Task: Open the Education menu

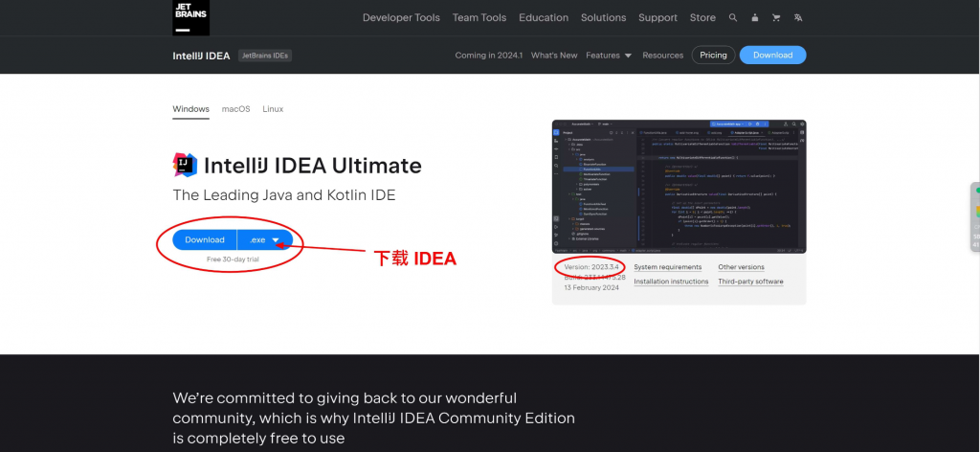Action: tap(544, 17)
